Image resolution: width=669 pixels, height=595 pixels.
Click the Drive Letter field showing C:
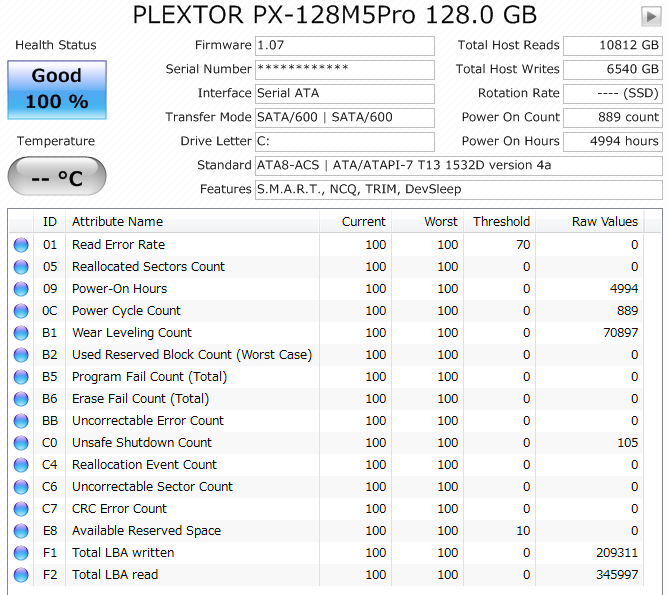(345, 142)
